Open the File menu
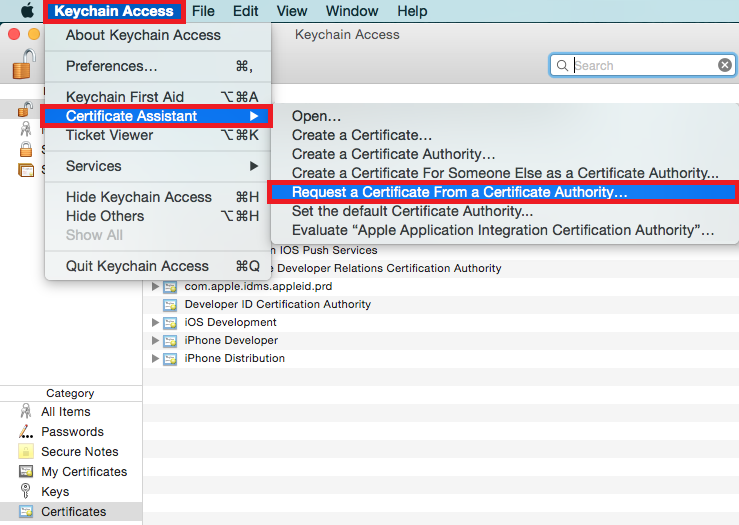The image size is (739, 525). point(203,11)
